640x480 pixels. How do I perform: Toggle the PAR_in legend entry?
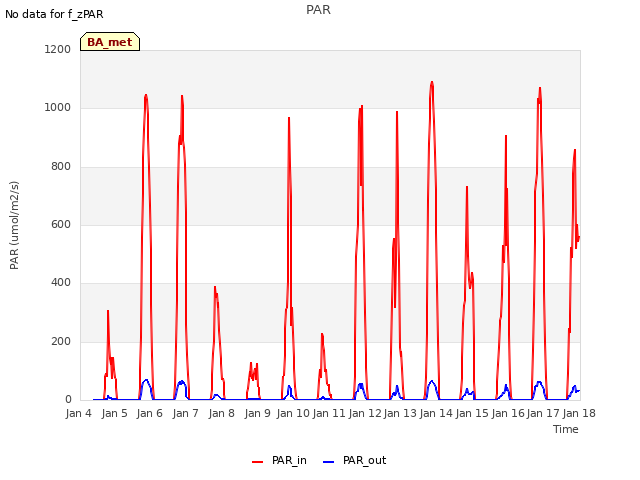pyautogui.click(x=279, y=460)
